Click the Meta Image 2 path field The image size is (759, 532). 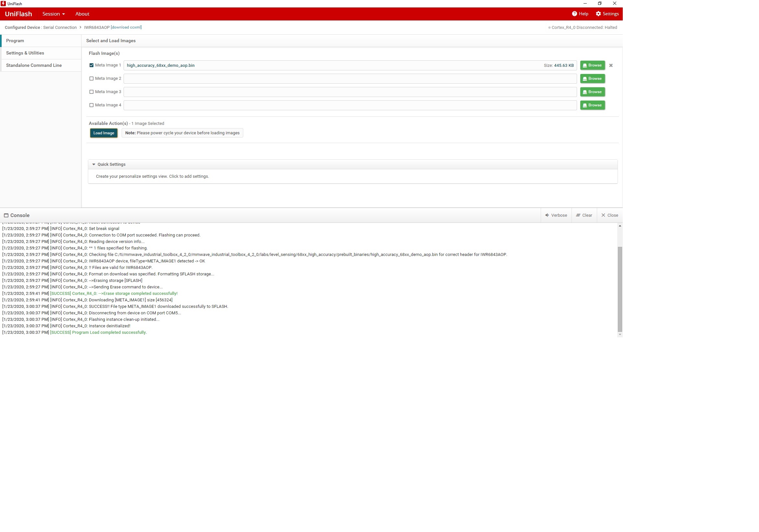(x=350, y=79)
